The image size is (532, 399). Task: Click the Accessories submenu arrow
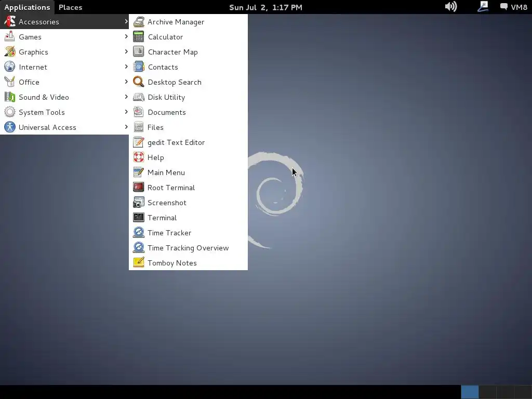click(x=126, y=21)
